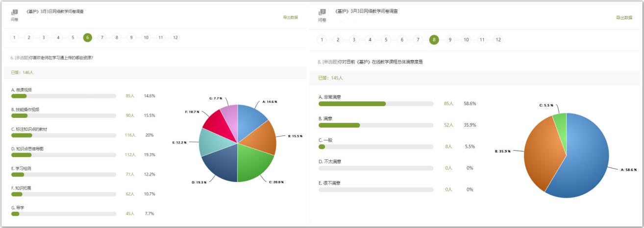Click 导出数据 in the question 6 panel

click(290, 17)
